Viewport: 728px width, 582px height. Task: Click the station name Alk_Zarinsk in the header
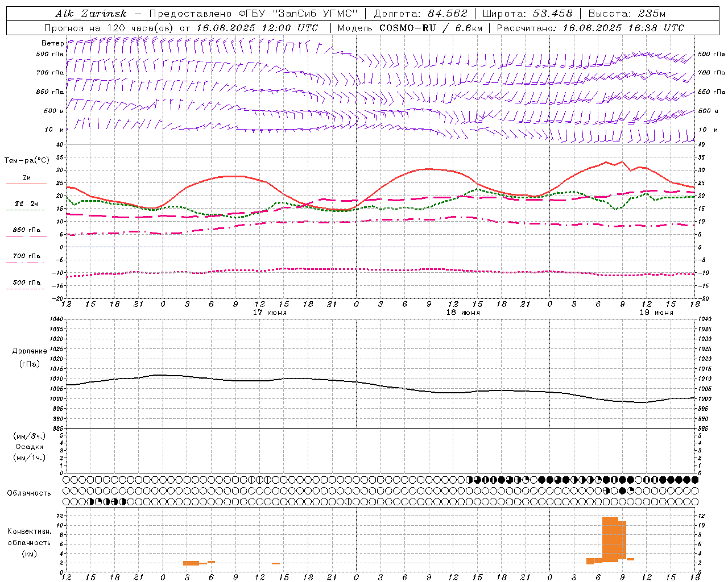pyautogui.click(x=91, y=14)
